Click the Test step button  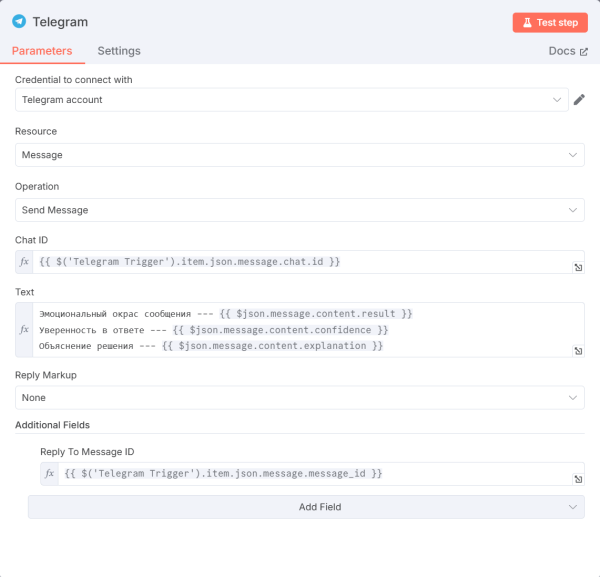click(x=550, y=23)
